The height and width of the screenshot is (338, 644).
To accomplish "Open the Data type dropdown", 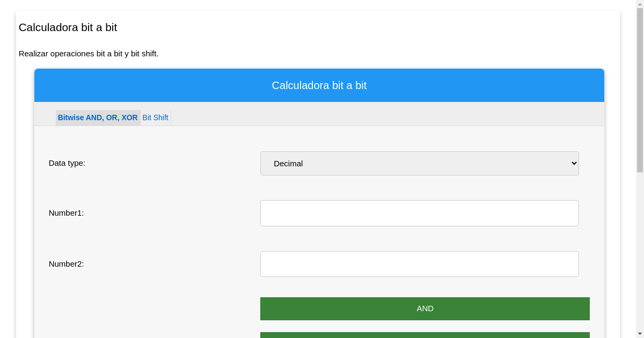I will click(419, 163).
